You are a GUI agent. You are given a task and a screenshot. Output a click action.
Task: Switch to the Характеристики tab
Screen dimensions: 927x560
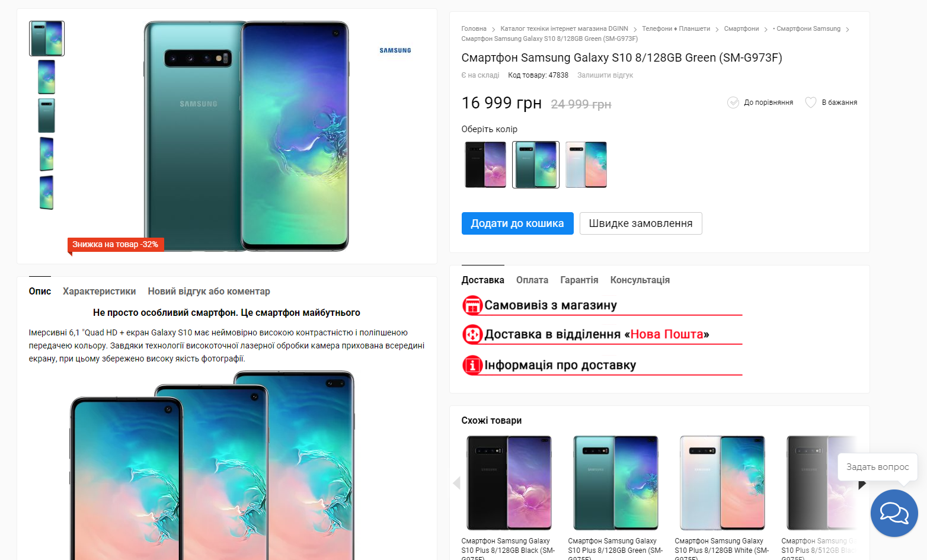tap(100, 292)
